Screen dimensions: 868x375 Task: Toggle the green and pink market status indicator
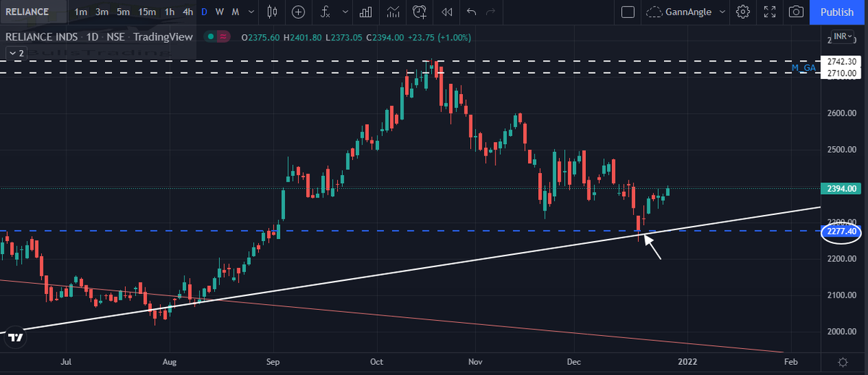(217, 38)
